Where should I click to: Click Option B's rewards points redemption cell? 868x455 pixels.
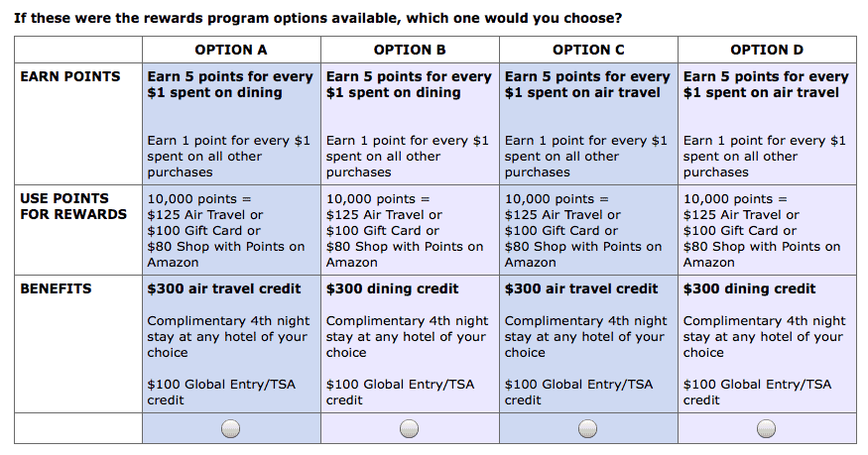411,230
